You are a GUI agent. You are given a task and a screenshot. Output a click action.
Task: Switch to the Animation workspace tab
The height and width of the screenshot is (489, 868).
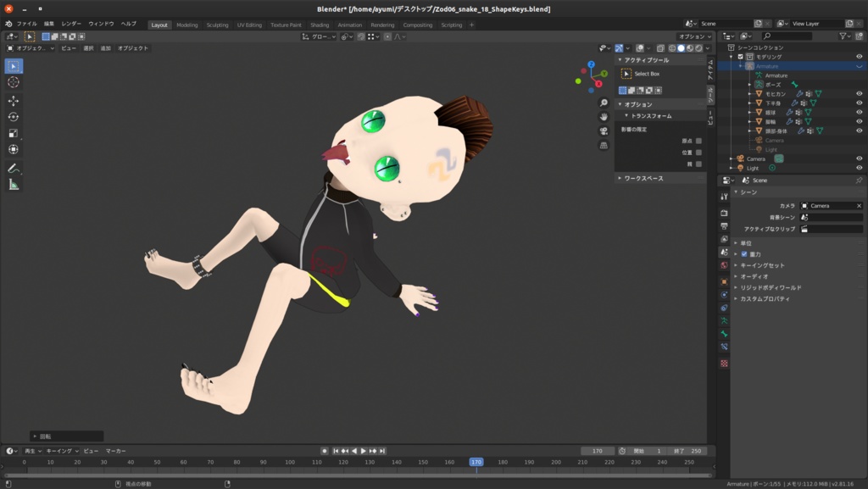pyautogui.click(x=350, y=25)
